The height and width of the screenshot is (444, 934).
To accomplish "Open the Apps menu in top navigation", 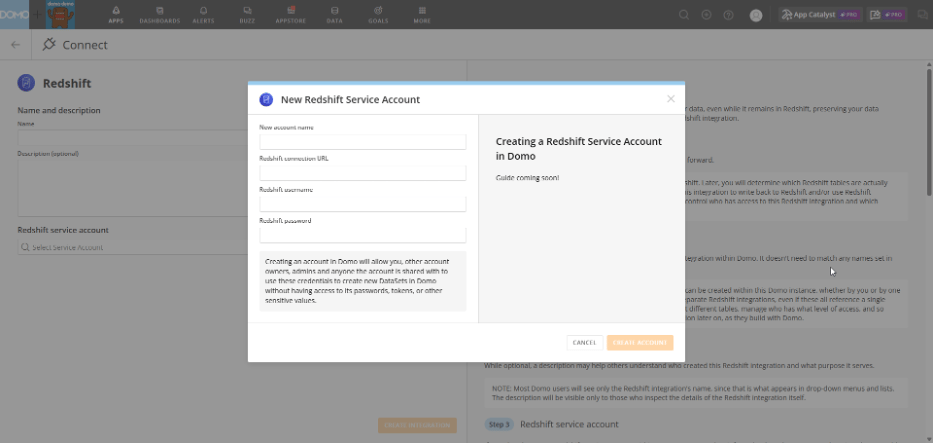I will tap(116, 15).
